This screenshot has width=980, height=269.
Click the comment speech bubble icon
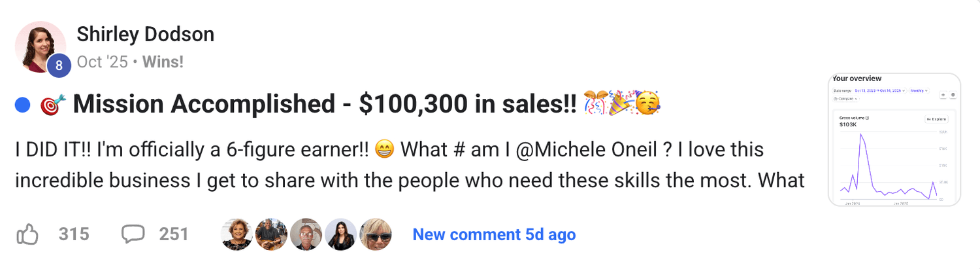(133, 234)
